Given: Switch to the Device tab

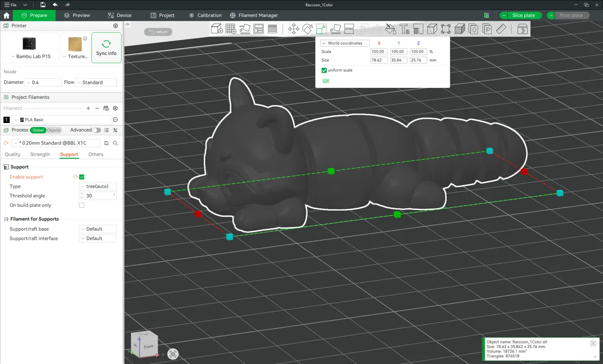Looking at the screenshot, I should pos(120,16).
